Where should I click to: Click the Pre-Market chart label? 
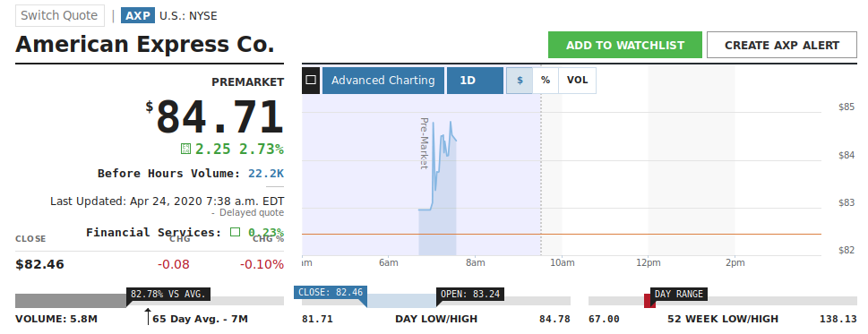(x=425, y=142)
